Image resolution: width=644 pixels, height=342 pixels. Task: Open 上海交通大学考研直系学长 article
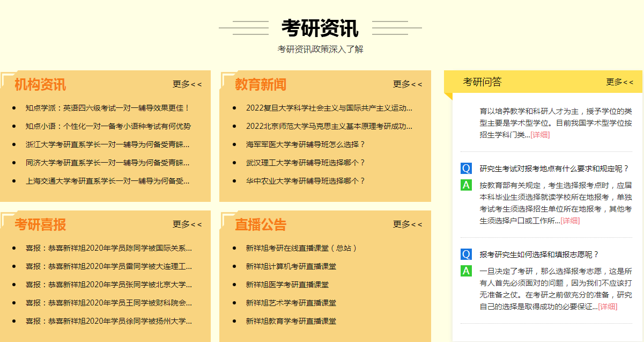coord(107,181)
